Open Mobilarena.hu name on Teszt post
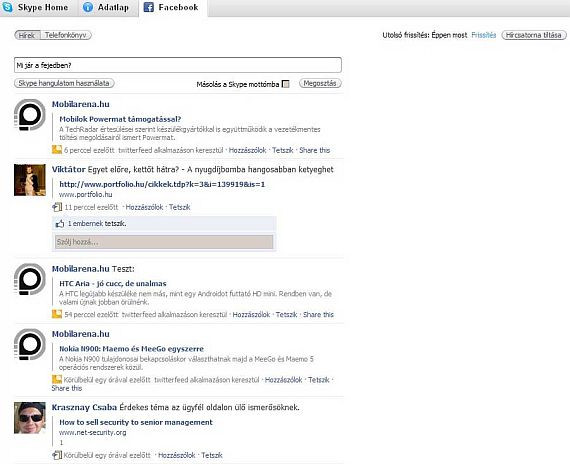Viewport: 570px width, 464px height. click(x=80, y=269)
